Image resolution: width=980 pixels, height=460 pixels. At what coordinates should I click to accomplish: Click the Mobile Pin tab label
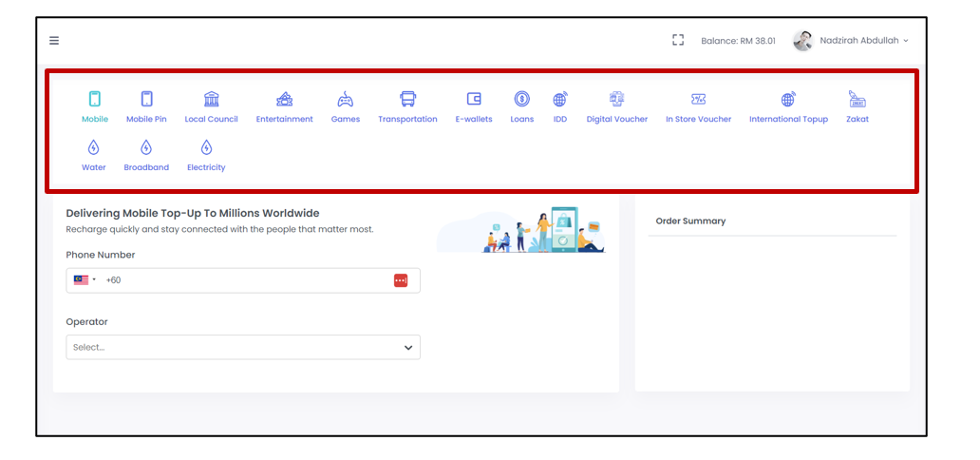(x=146, y=119)
